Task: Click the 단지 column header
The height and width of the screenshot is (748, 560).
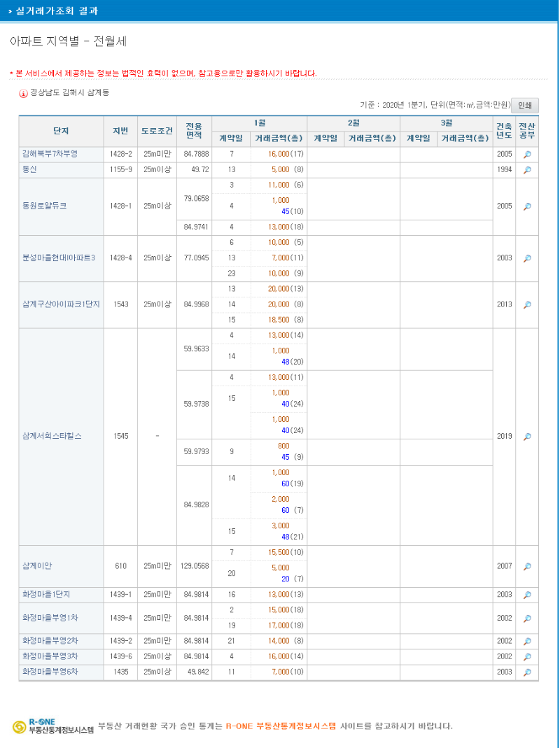Action: point(61,131)
